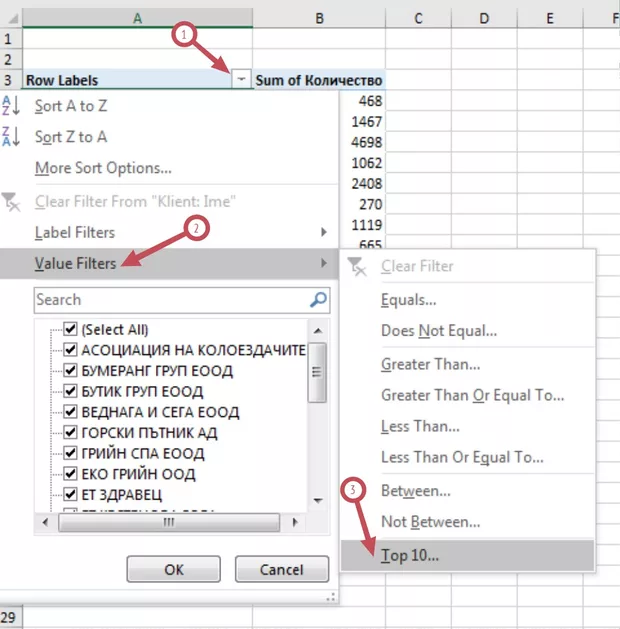
Task: Click the filter menu resize grip
Action: (x=331, y=597)
